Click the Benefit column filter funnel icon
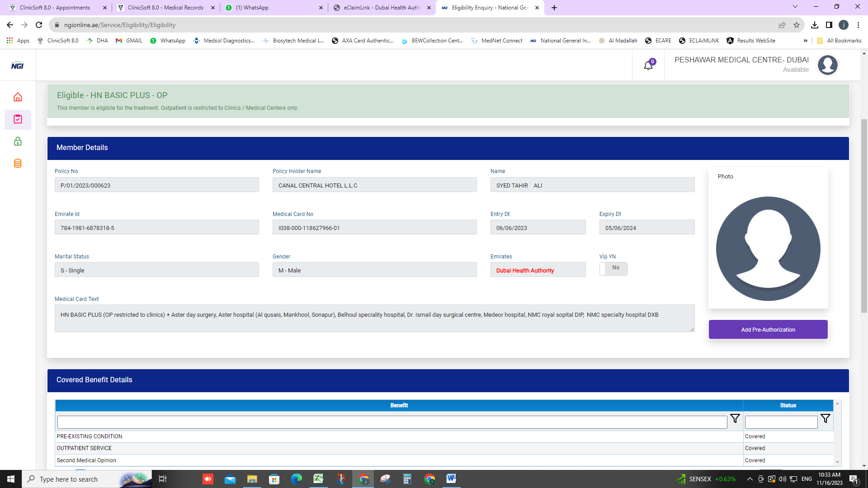Viewport: 868px width, 488px height. click(735, 419)
